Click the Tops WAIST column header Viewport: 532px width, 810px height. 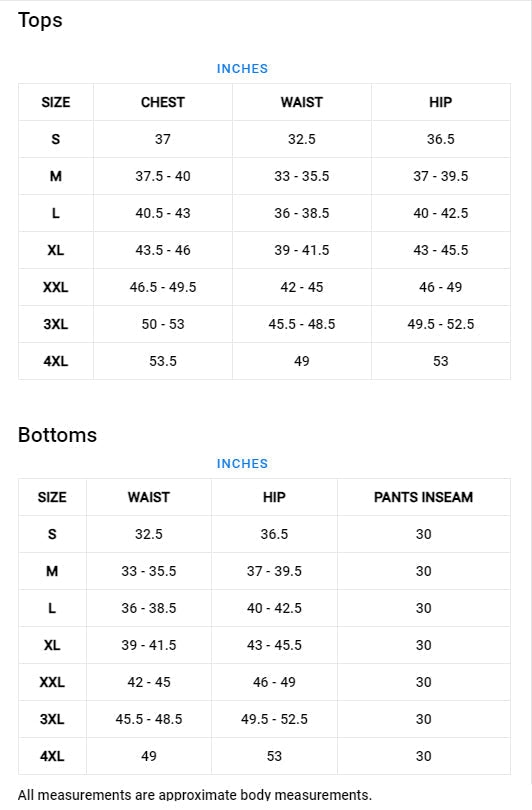(x=302, y=102)
